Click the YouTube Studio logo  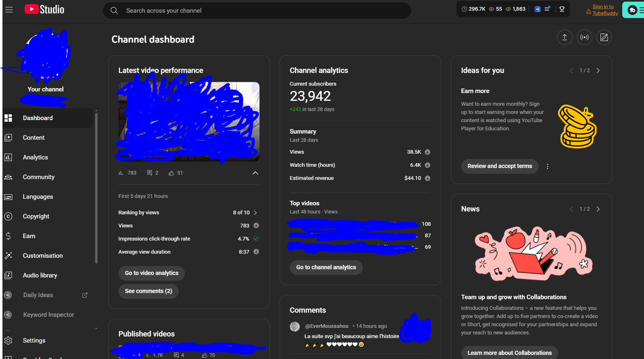point(44,9)
